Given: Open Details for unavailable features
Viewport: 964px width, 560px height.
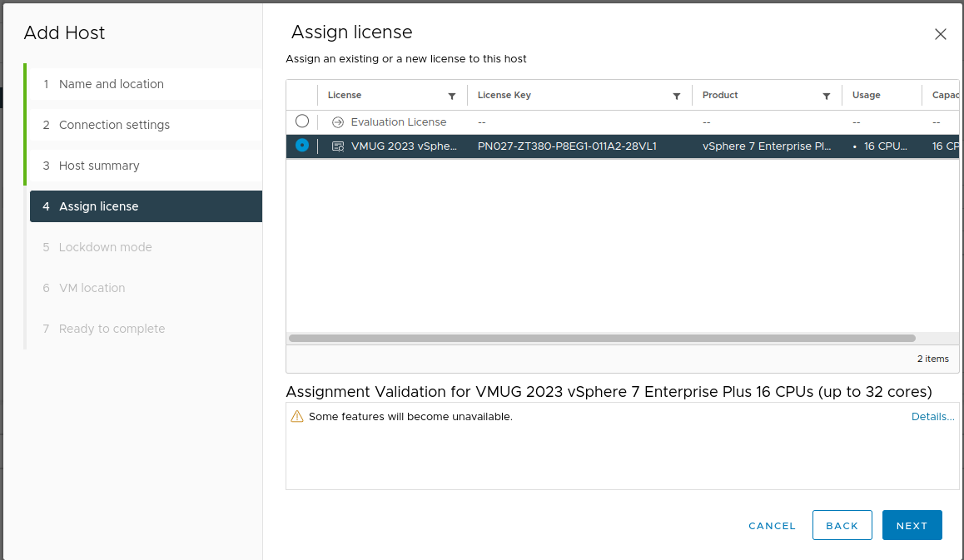Looking at the screenshot, I should click(x=932, y=416).
